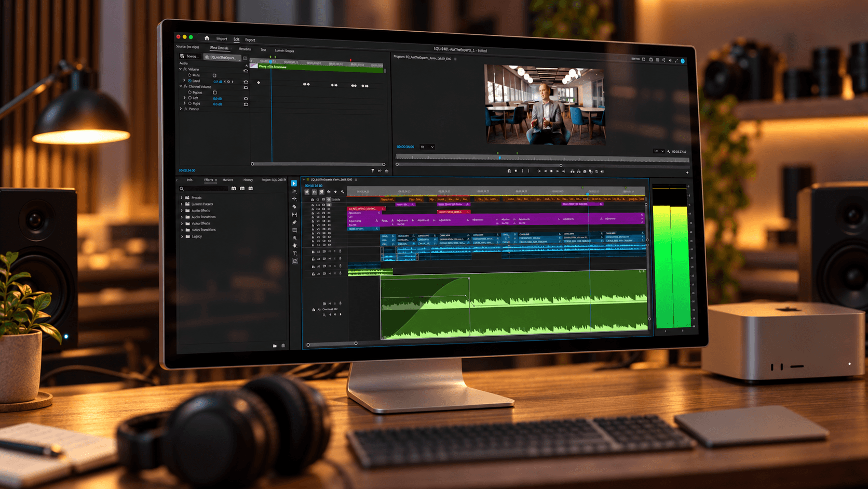Open the Fit zoom level dropdown
Screen dimensions: 868x489
[x=427, y=147]
